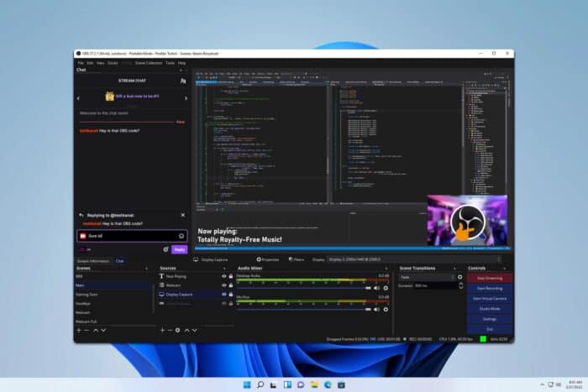Remove the selected source with minus icon

(170, 330)
